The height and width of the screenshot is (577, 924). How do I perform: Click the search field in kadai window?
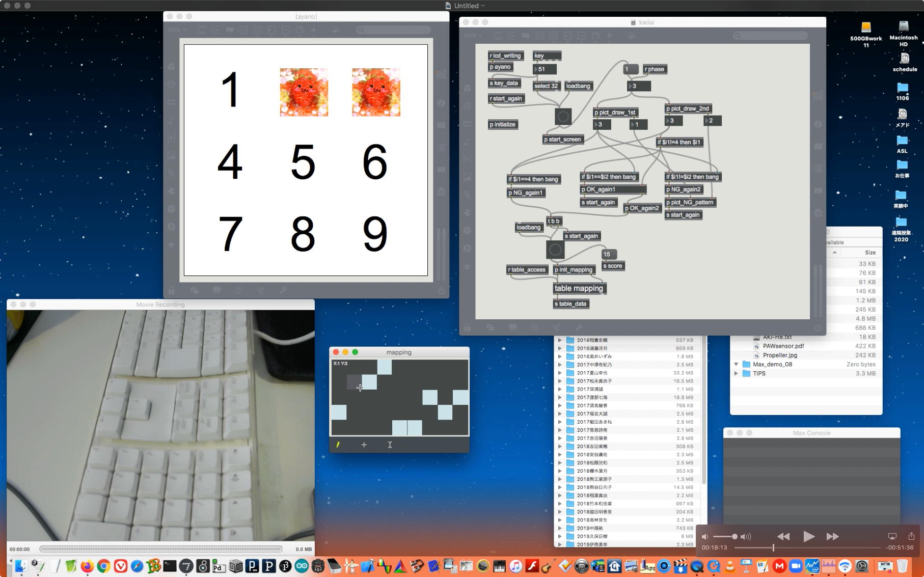[770, 36]
